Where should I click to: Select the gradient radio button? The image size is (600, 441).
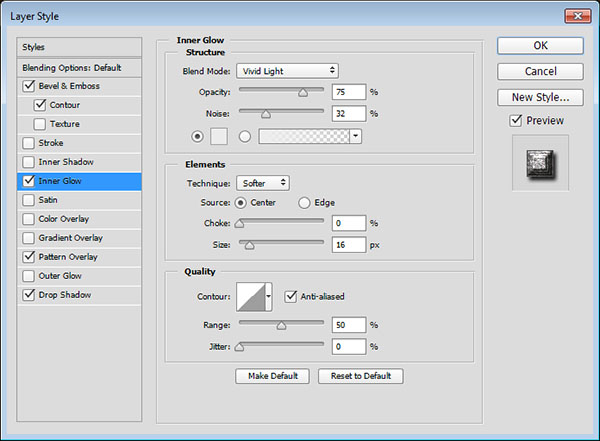[247, 136]
